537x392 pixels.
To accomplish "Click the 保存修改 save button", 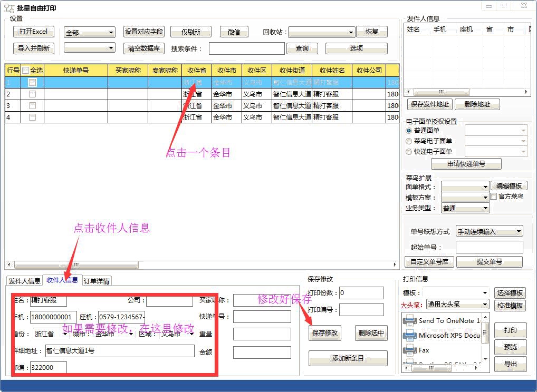I will pyautogui.click(x=325, y=333).
